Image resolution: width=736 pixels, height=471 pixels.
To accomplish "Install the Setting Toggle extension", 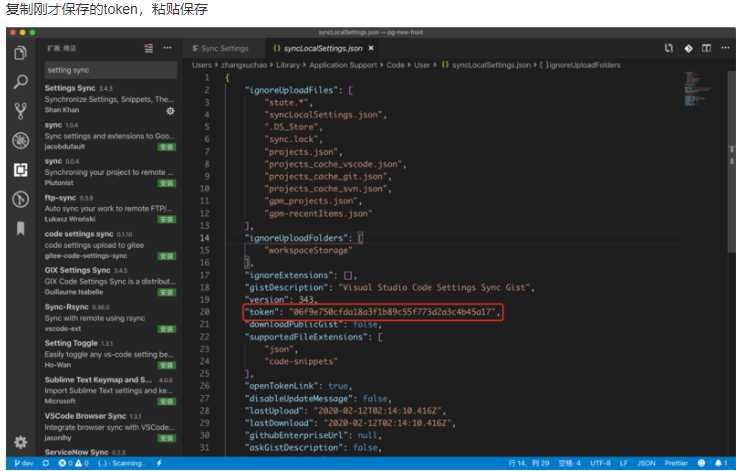I will click(x=166, y=365).
